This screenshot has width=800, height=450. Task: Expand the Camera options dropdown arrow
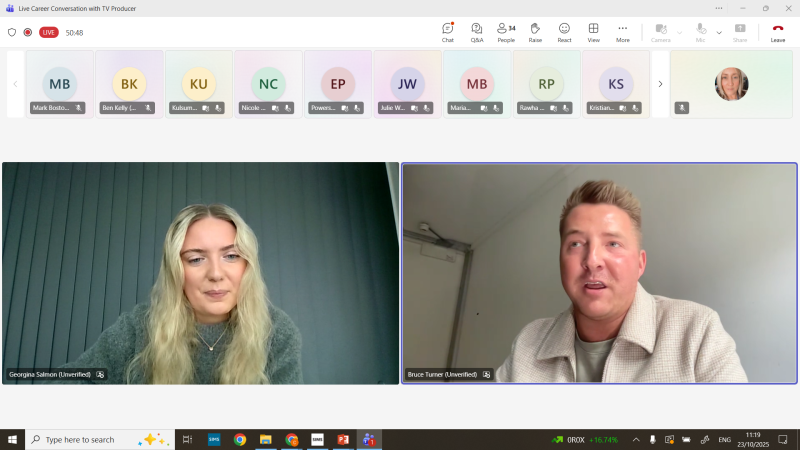pos(680,32)
